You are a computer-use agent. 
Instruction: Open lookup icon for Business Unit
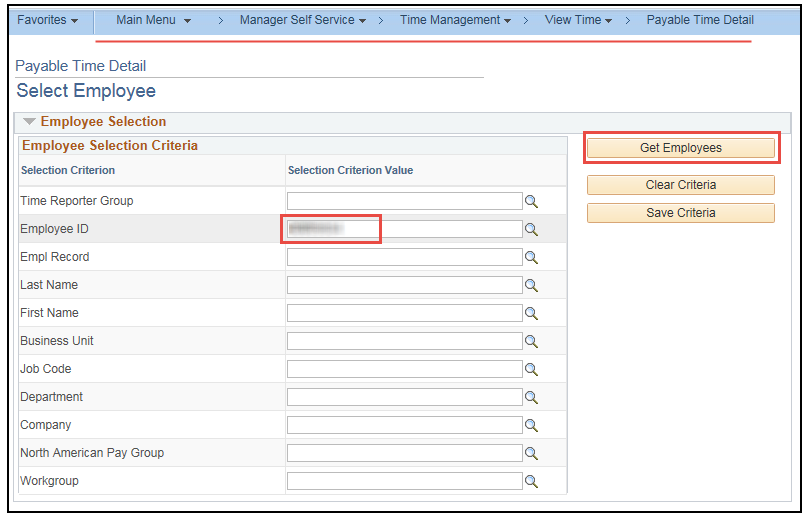point(531,341)
